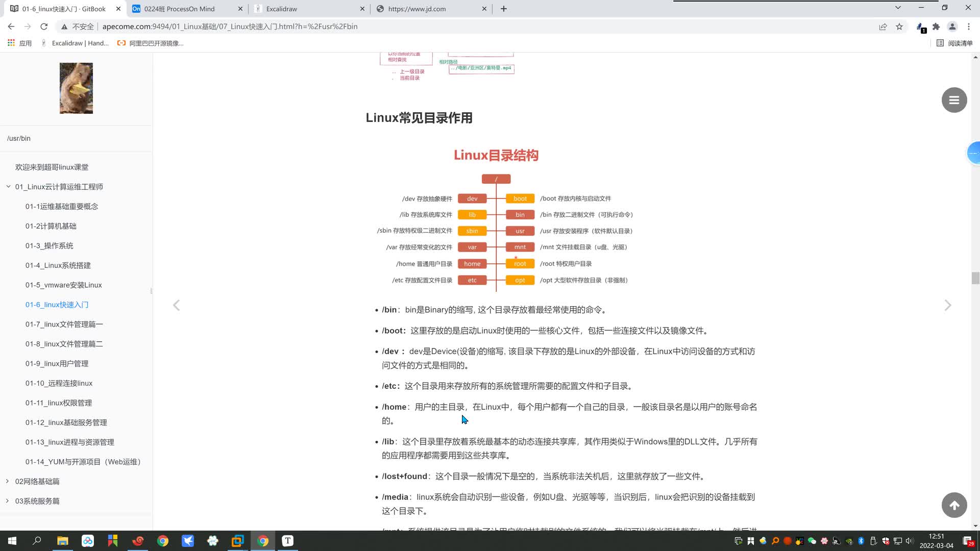Open the Typora T icon in taskbar
The height and width of the screenshot is (551, 980).
point(288,541)
